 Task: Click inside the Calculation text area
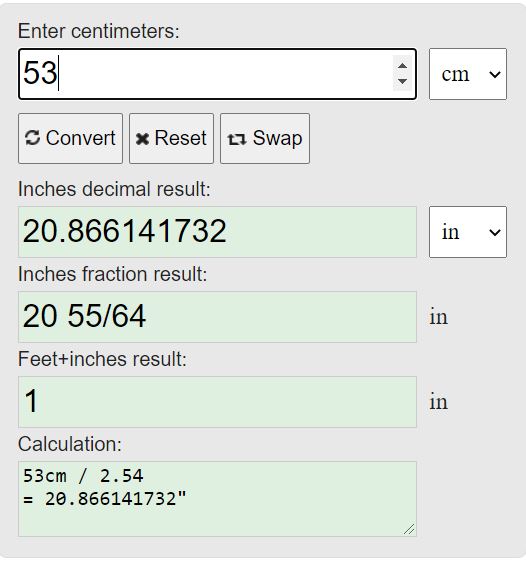217,499
